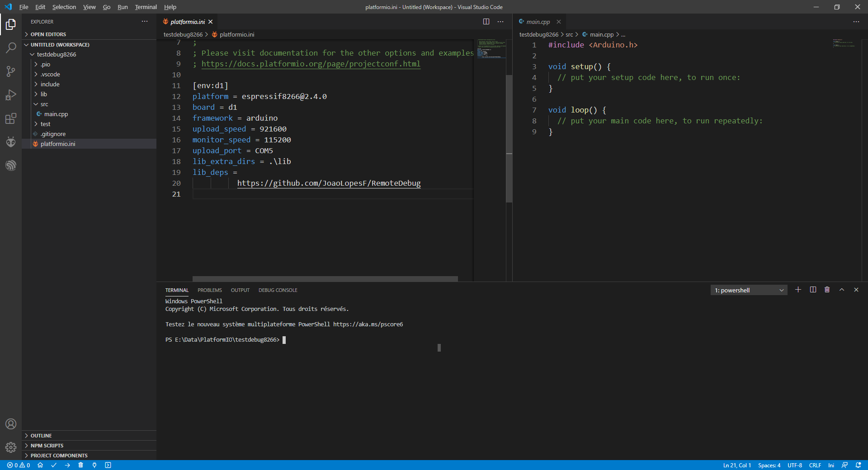Viewport: 868px width, 470px height.
Task: Open the Manage gear icon
Action: point(11,447)
